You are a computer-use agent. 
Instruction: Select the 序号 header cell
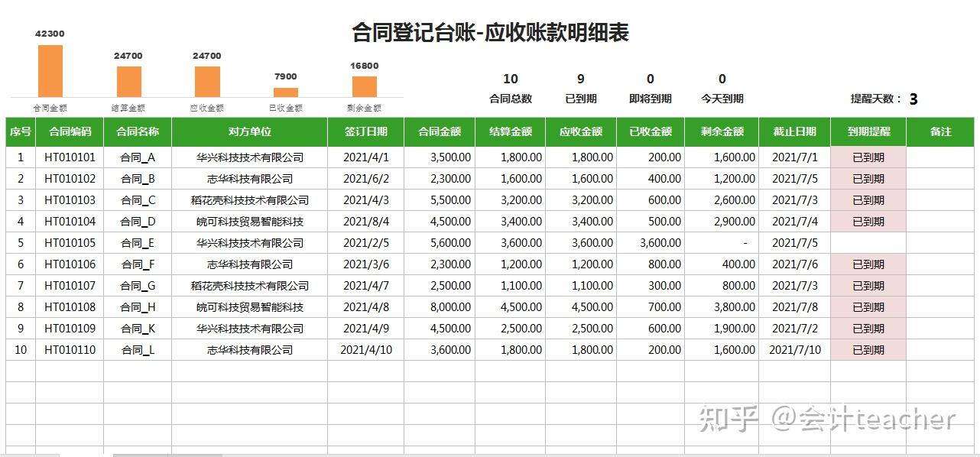tap(21, 131)
